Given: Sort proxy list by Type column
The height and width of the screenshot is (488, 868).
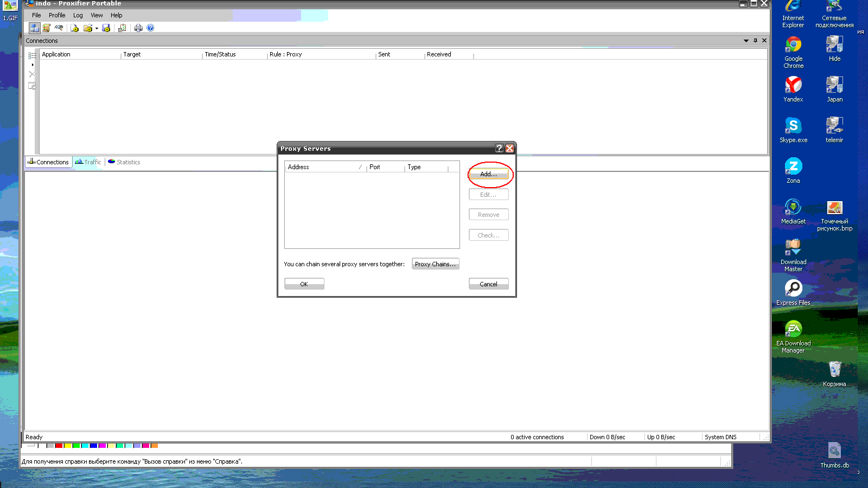Looking at the screenshot, I should coord(427,167).
